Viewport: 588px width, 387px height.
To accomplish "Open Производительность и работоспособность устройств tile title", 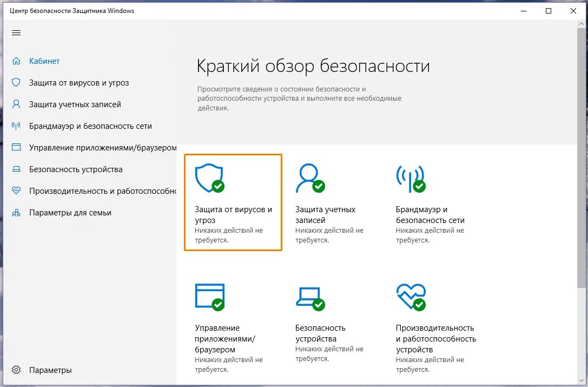I will 436,339.
